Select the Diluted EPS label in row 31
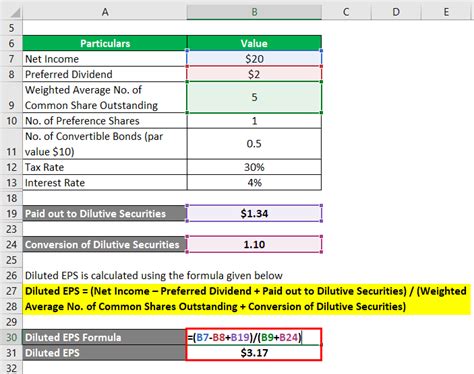Viewport: 474px width, 374px height. tap(105, 353)
